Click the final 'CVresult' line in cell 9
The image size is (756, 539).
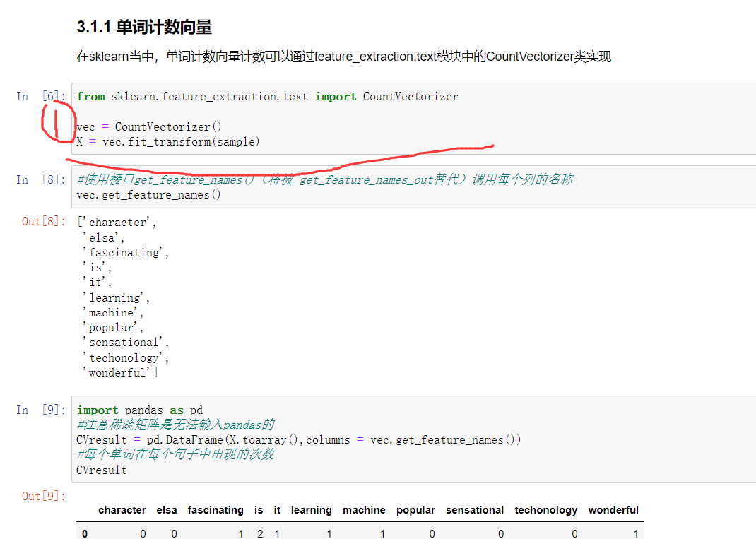102,470
